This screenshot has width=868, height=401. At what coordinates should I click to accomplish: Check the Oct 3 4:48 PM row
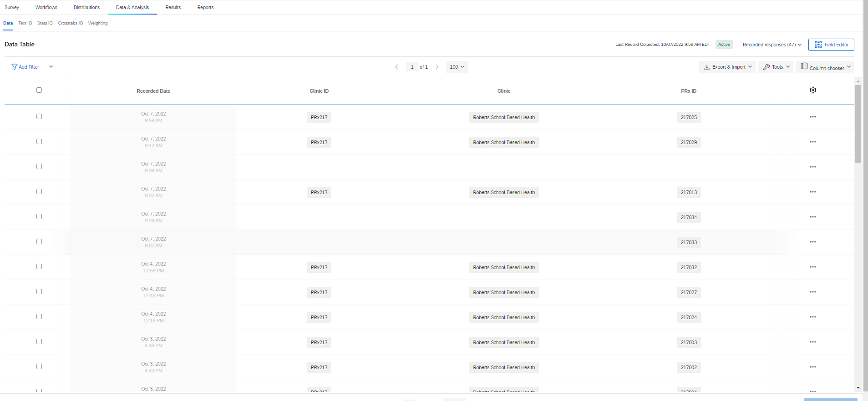tap(39, 341)
